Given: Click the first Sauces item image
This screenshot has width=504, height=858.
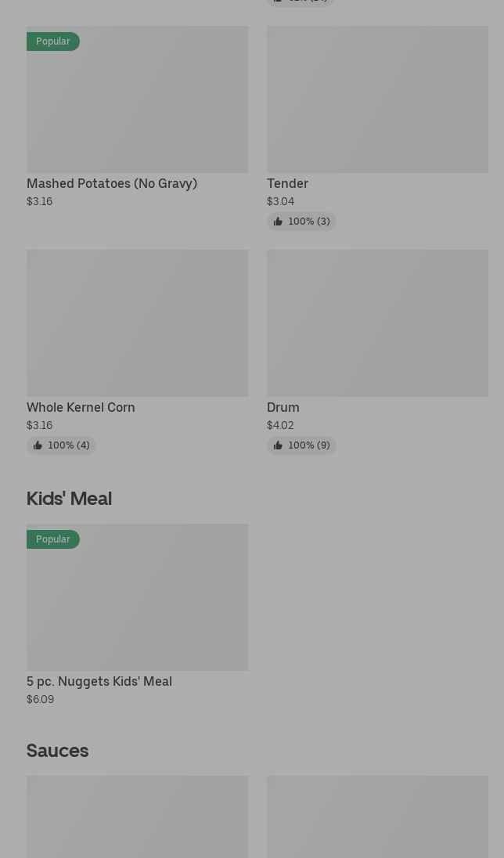Looking at the screenshot, I should [137, 817].
